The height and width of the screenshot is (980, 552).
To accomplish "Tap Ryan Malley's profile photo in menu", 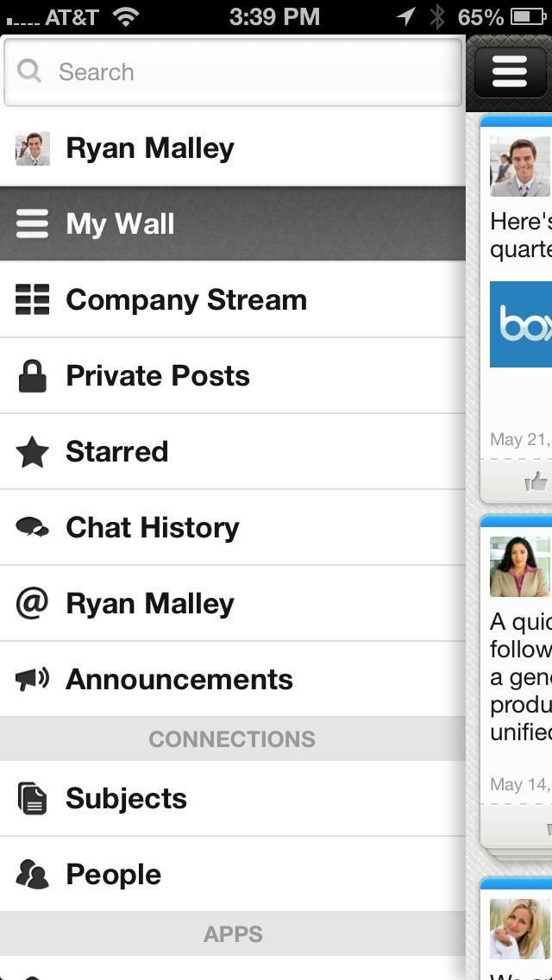I will (x=33, y=148).
